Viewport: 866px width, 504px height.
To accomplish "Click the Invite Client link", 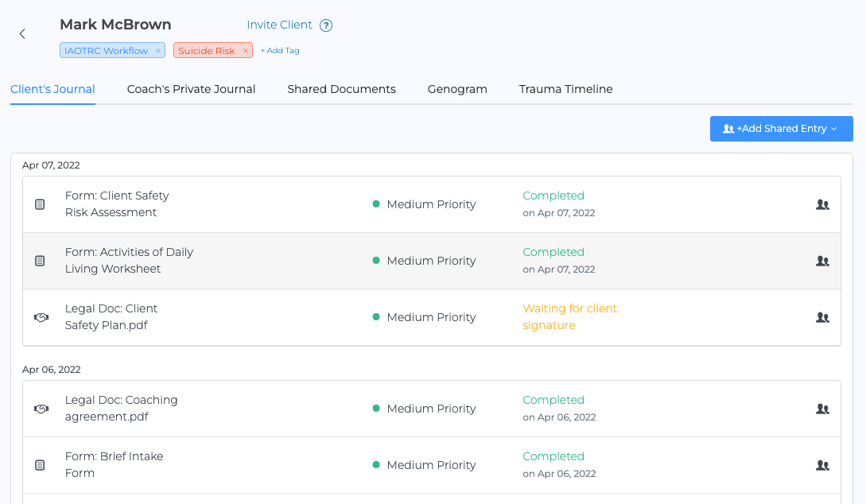I will coord(279,25).
